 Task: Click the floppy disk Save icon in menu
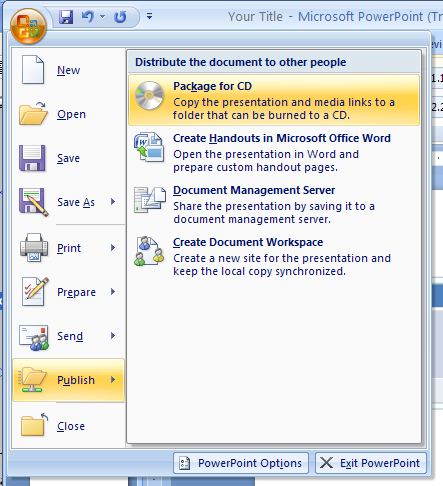[32, 158]
